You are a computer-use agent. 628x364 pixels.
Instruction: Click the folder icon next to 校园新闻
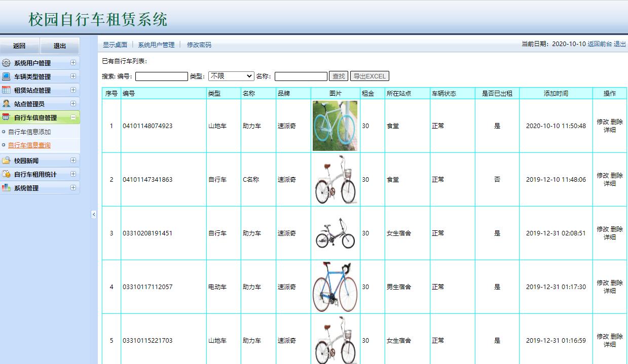coord(7,160)
